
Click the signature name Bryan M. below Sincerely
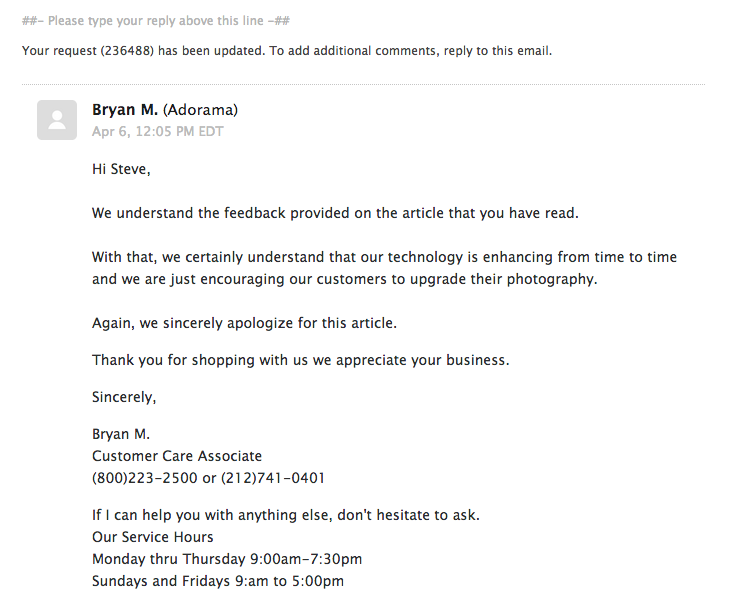[x=121, y=434]
